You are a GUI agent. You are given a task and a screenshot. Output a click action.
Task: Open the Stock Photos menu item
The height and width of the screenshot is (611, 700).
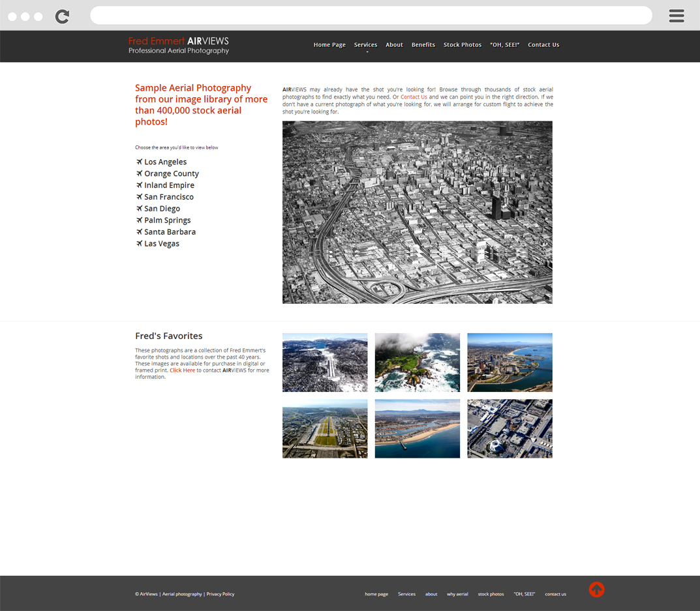tap(462, 45)
